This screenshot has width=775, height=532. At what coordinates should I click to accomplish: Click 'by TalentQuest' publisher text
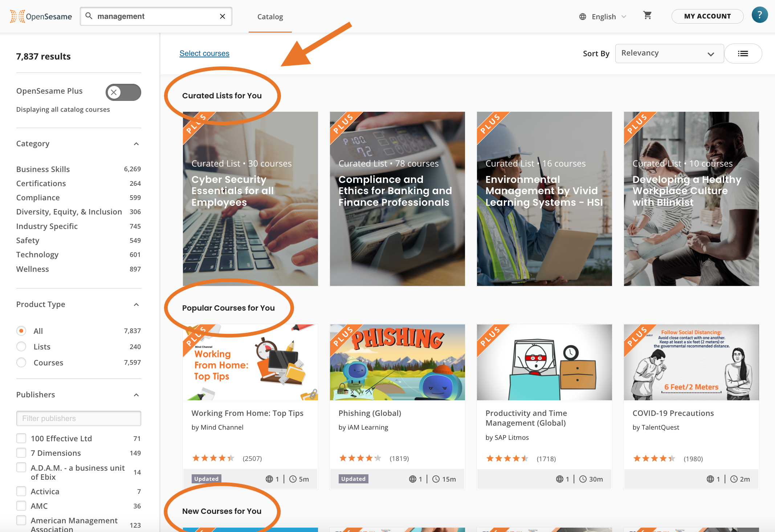pos(656,427)
